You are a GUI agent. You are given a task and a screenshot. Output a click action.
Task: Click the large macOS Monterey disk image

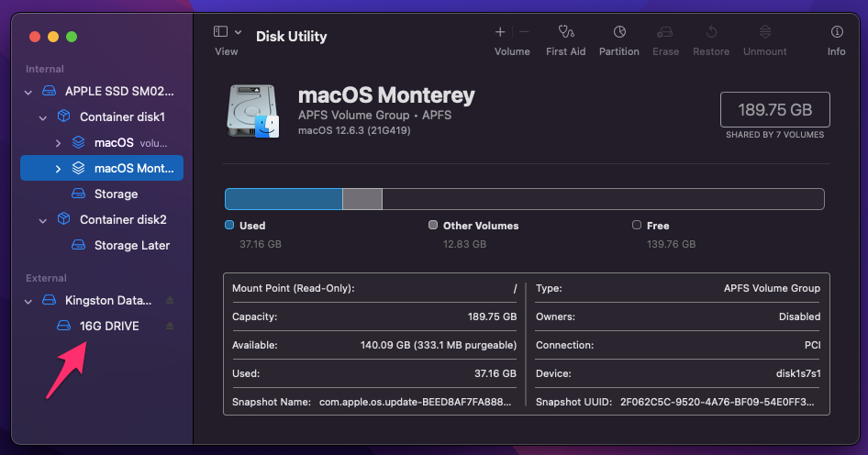click(253, 111)
